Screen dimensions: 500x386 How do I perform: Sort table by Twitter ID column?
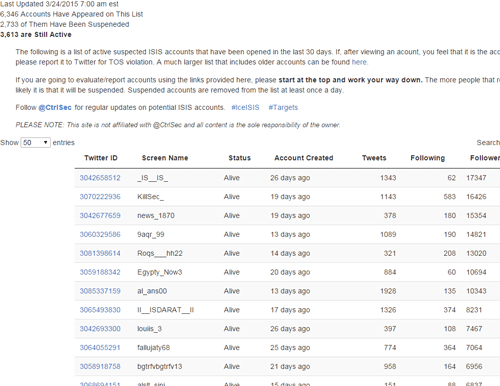(101, 158)
